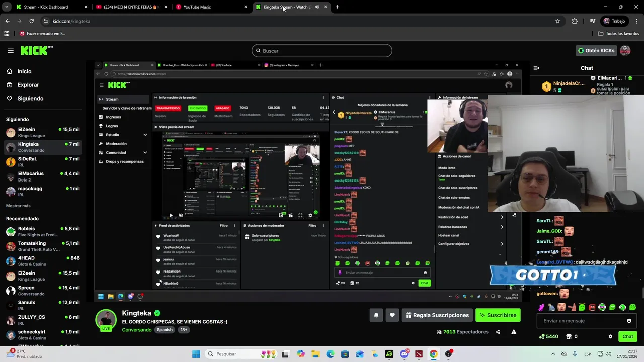Collapse the chat panel with the arrow icon
Viewport: 644px width, 362px height.
(536, 68)
